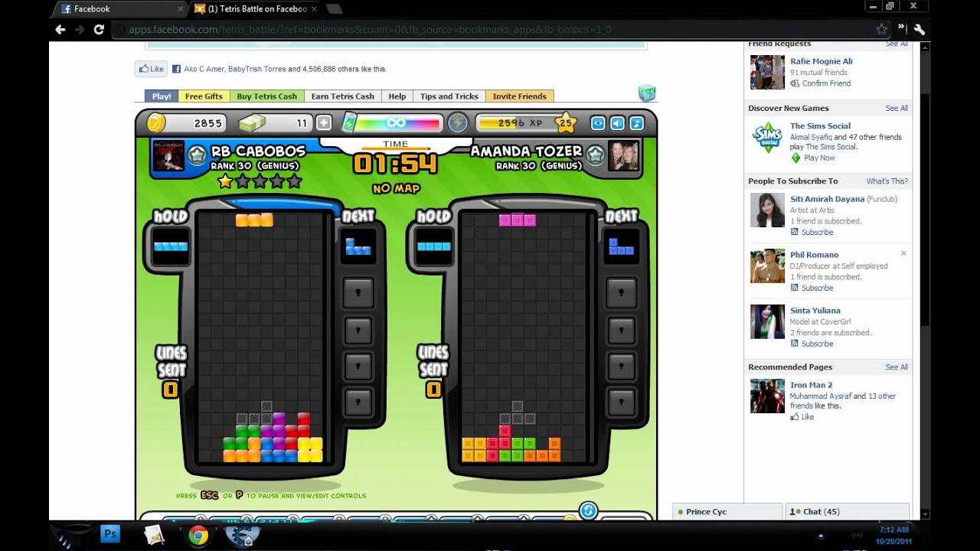Open the Invite Friends tab

click(519, 96)
